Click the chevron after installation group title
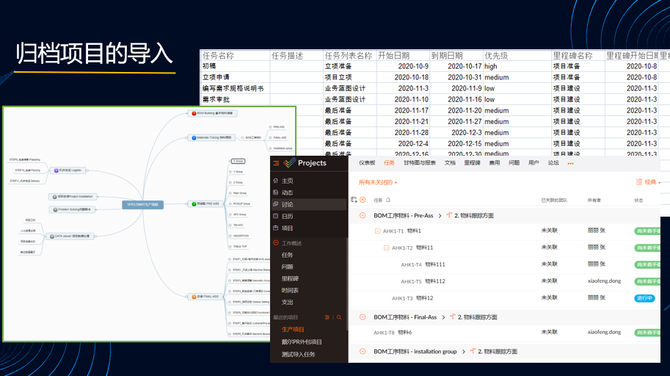The width and height of the screenshot is (670, 376). coord(463,352)
